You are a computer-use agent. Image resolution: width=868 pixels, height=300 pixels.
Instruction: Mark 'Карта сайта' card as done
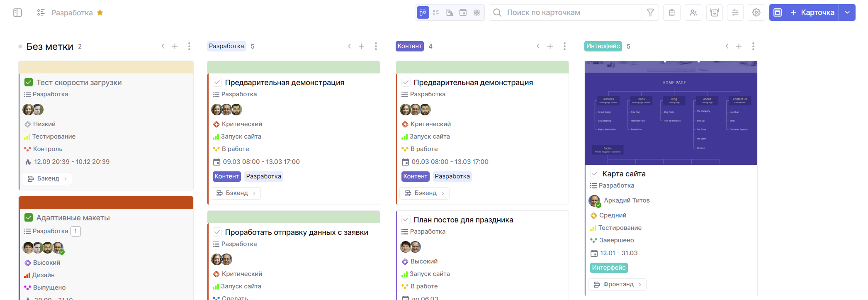coord(595,174)
